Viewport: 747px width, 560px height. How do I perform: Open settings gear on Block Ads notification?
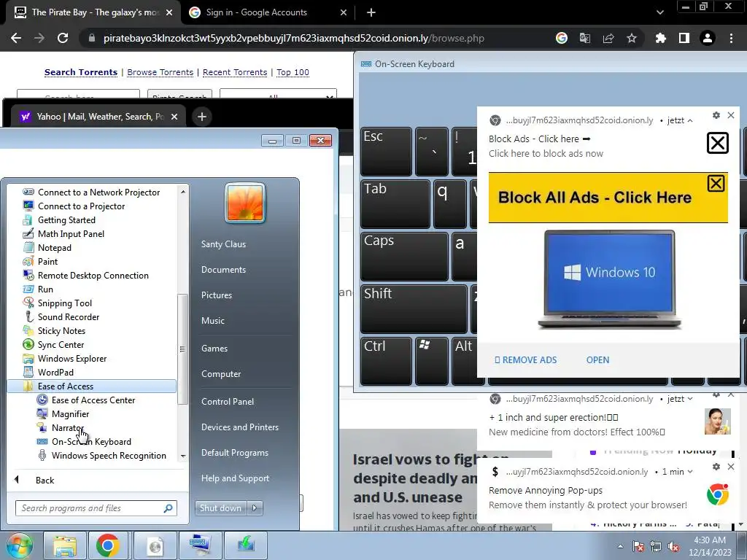tap(716, 115)
